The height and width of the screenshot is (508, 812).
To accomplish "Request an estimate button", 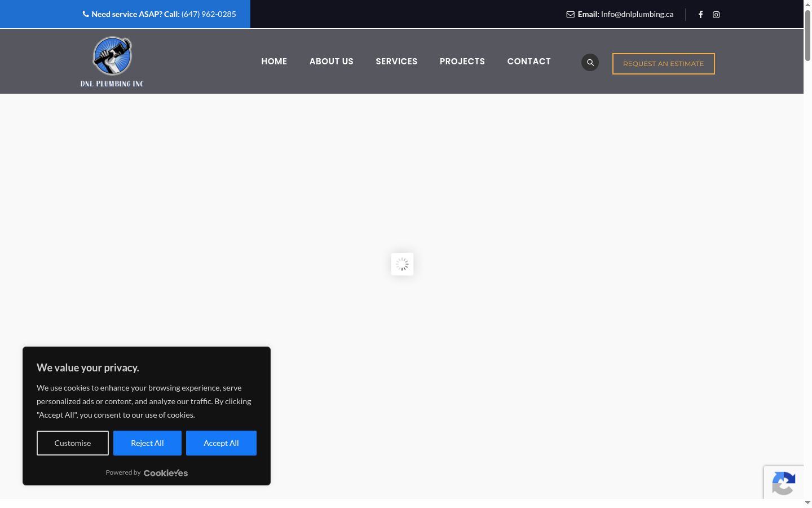I will point(663,64).
